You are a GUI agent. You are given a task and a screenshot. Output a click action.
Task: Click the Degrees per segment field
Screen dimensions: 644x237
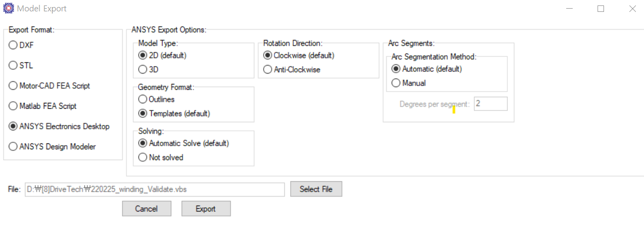click(x=491, y=104)
